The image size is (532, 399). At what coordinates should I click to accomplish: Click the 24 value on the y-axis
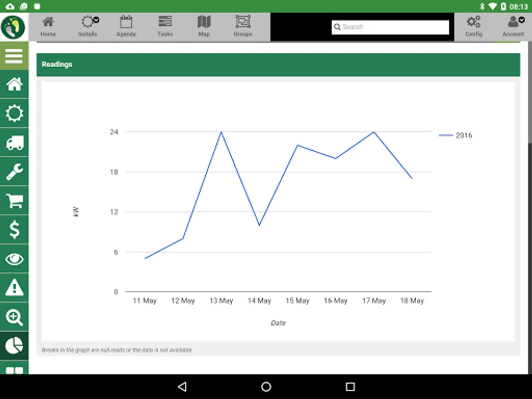pyautogui.click(x=114, y=132)
